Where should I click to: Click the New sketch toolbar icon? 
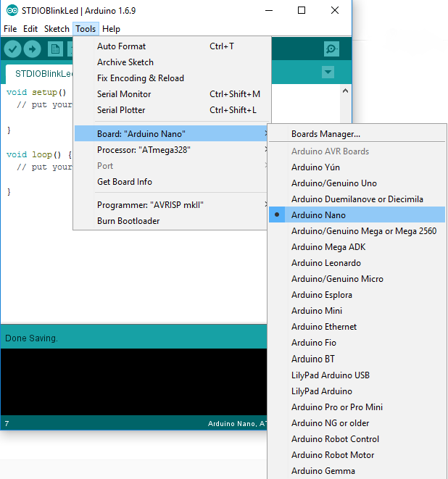tap(55, 49)
